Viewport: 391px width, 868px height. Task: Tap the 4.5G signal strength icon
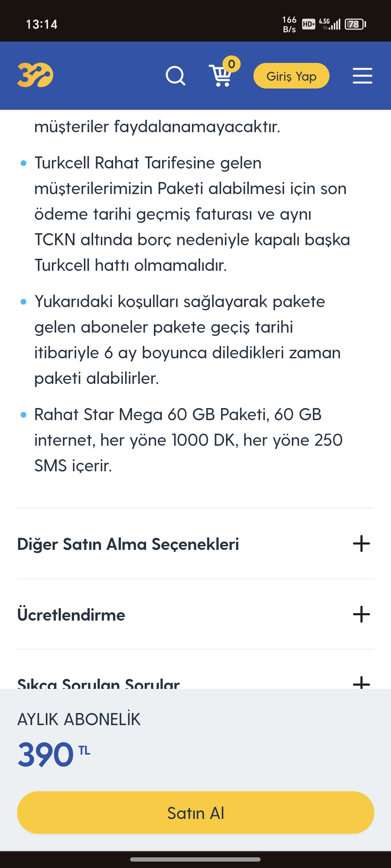click(x=330, y=24)
